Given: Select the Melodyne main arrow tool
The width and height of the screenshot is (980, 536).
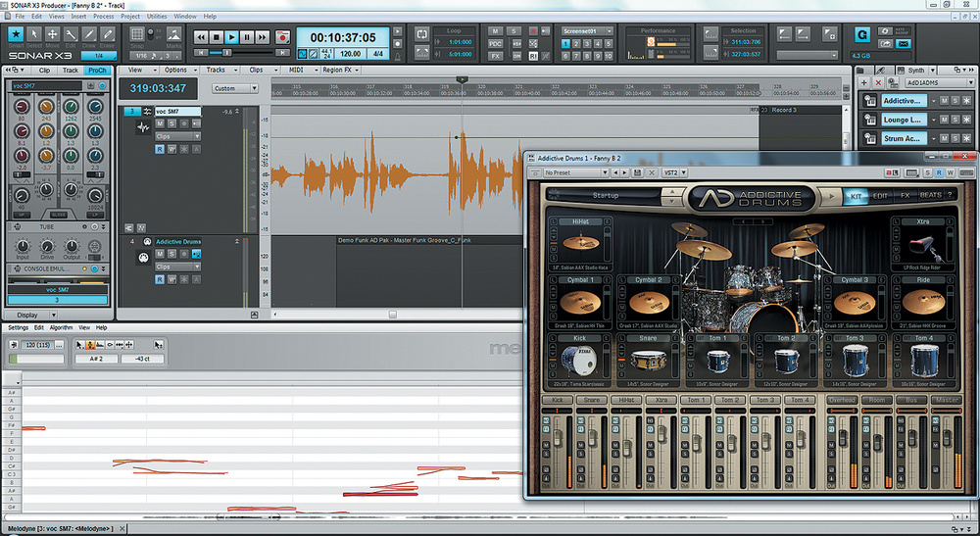Looking at the screenshot, I should pyautogui.click(x=79, y=344).
